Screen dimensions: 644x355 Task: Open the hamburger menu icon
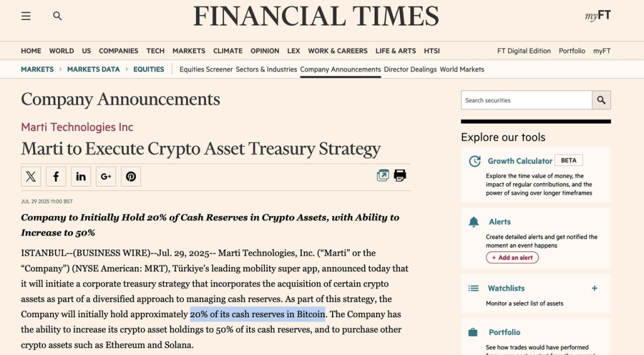pyautogui.click(x=26, y=16)
